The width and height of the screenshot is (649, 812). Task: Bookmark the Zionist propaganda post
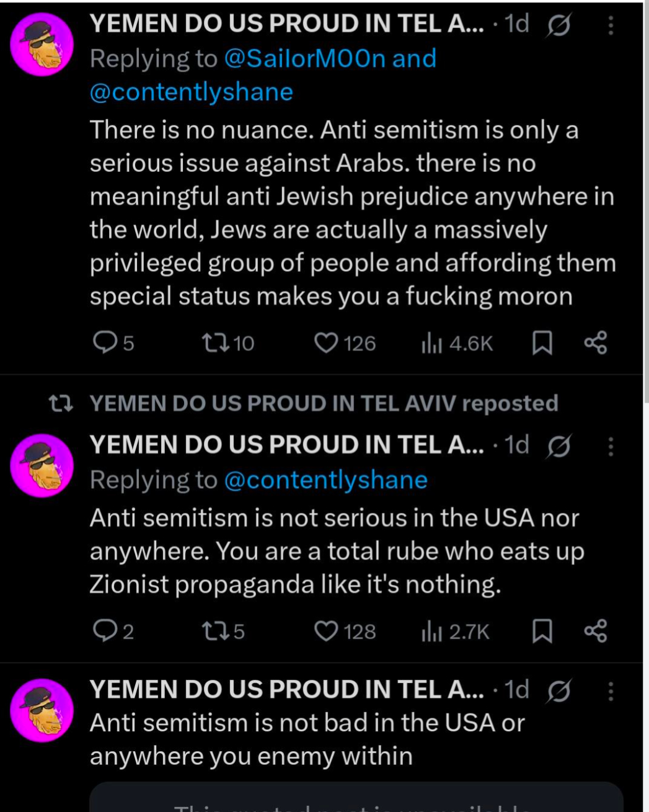coord(542,631)
